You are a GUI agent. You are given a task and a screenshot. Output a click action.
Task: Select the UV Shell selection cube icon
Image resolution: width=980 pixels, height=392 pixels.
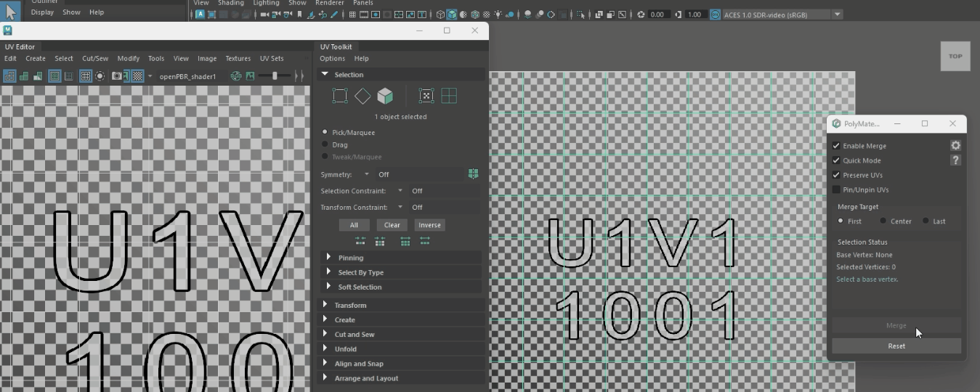pos(385,96)
